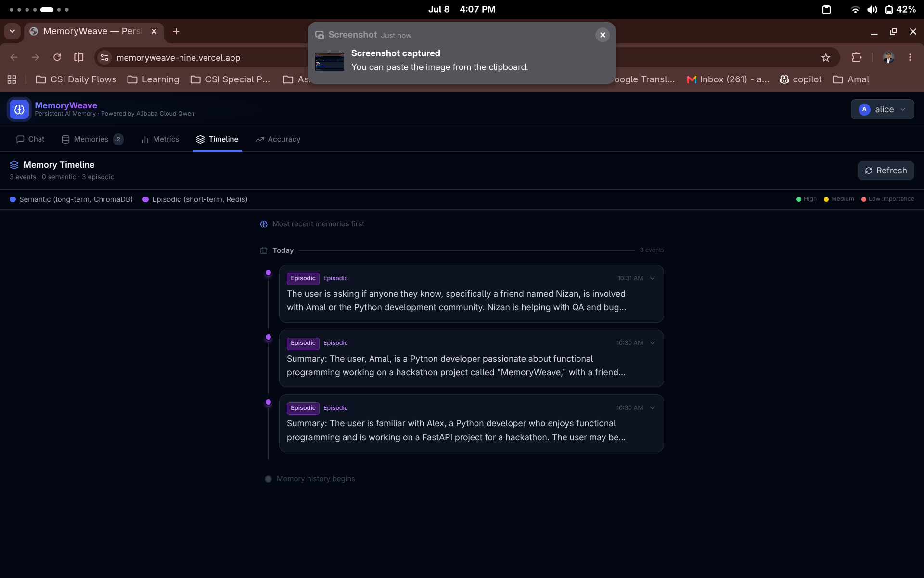View site information icon in address bar
The height and width of the screenshot is (578, 924).
(104, 57)
